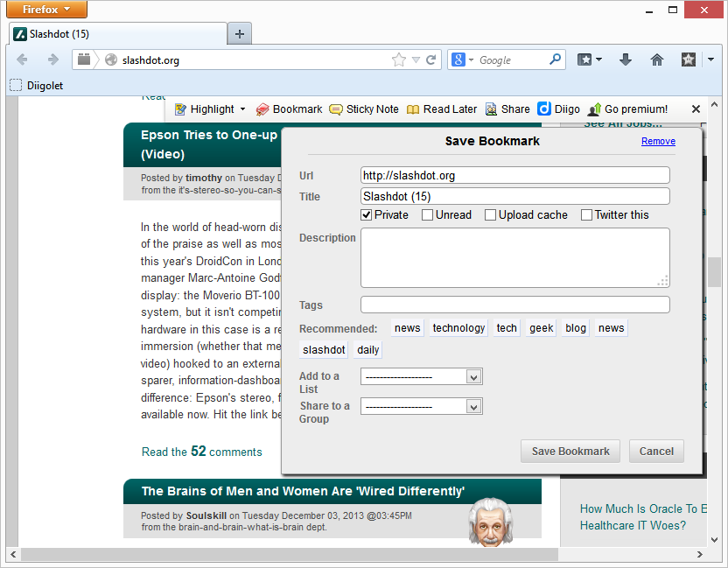Open Read the 52 comments link
The image size is (728, 568).
(201, 452)
